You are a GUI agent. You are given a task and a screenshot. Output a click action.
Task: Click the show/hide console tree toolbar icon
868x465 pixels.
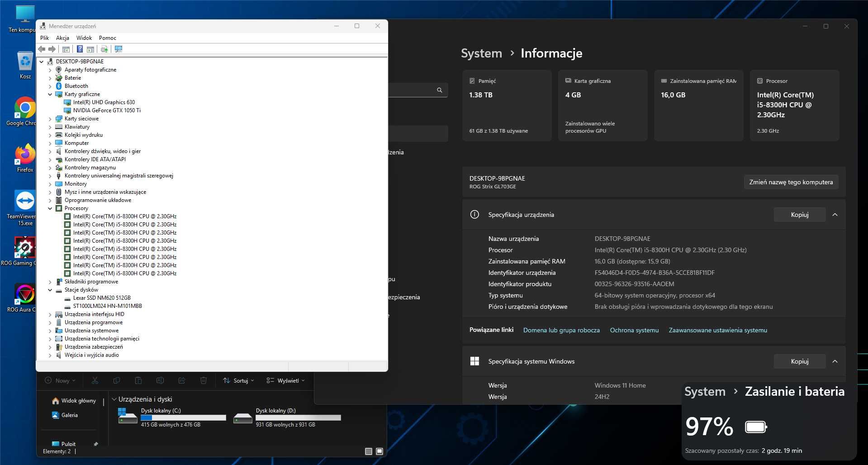[x=66, y=49]
